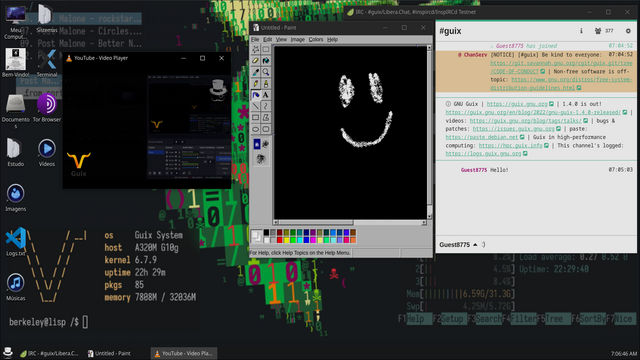This screenshot has width=640, height=360.
Task: Click the taskbar clock showing 7:06:46 AM
Action: (x=624, y=354)
